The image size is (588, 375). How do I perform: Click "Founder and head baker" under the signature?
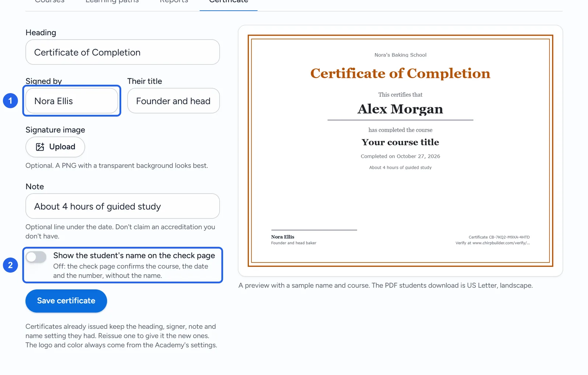(x=294, y=243)
